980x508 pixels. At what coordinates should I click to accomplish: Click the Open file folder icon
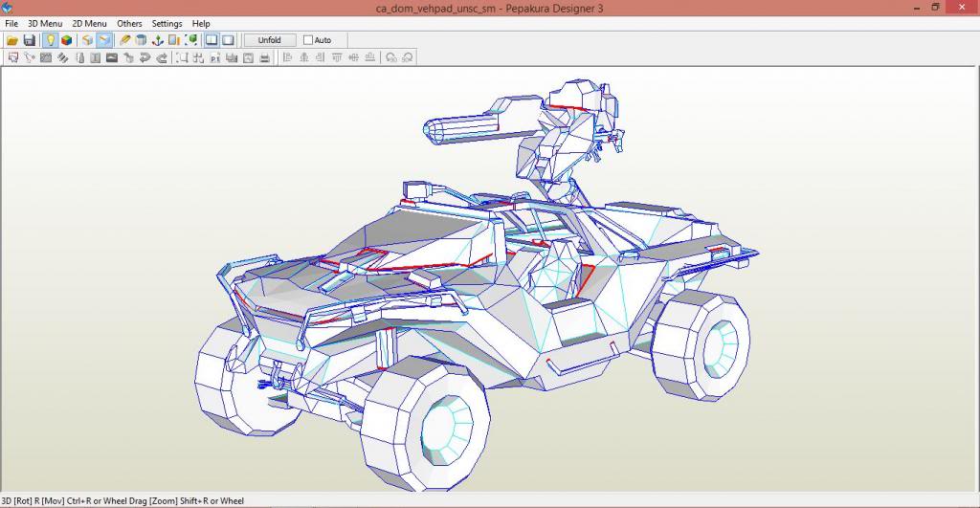click(x=12, y=40)
